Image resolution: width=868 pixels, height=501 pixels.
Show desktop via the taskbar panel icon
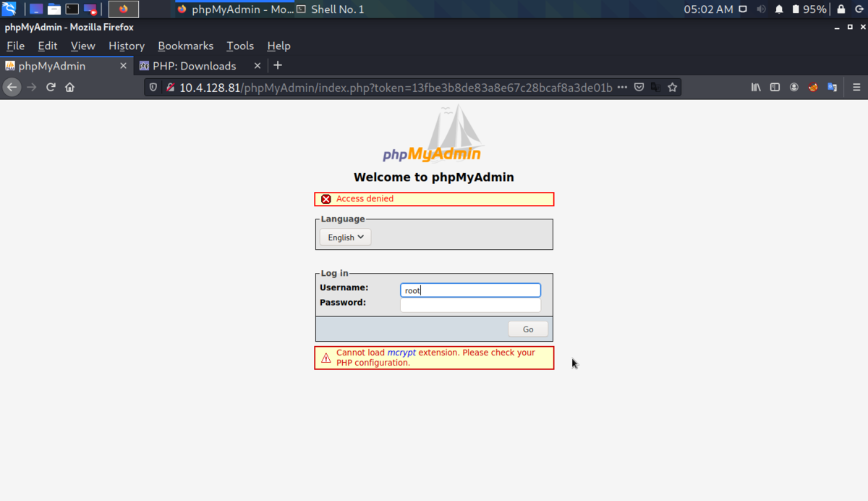(x=35, y=9)
